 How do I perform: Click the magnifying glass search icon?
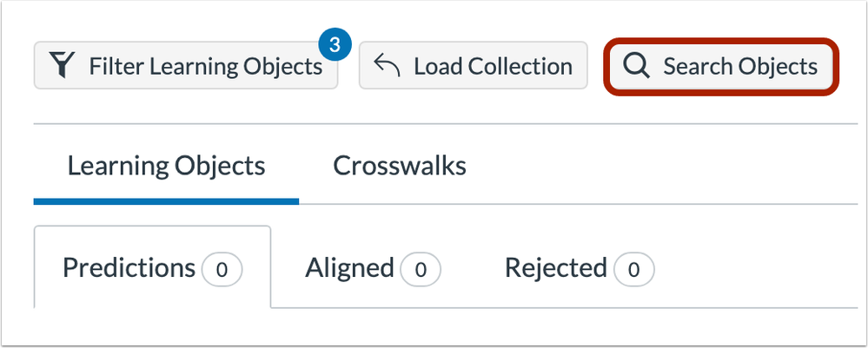pyautogui.click(x=637, y=66)
